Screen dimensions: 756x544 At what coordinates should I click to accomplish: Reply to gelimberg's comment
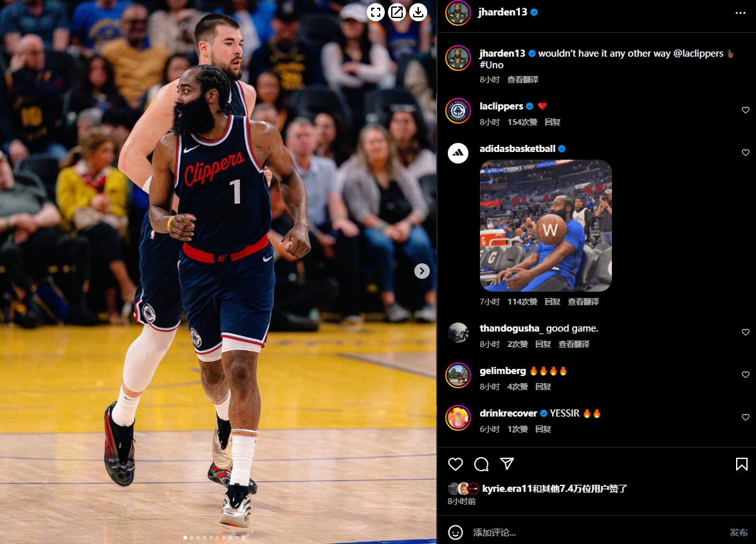543,387
